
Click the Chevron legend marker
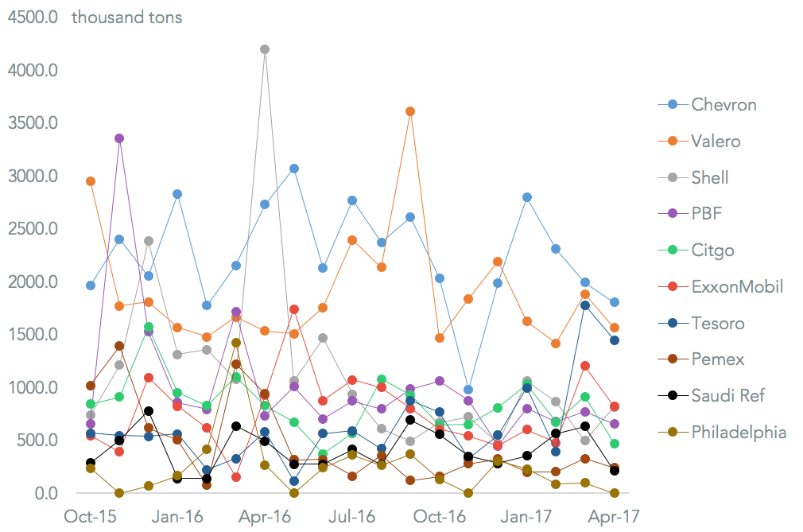[x=673, y=104]
